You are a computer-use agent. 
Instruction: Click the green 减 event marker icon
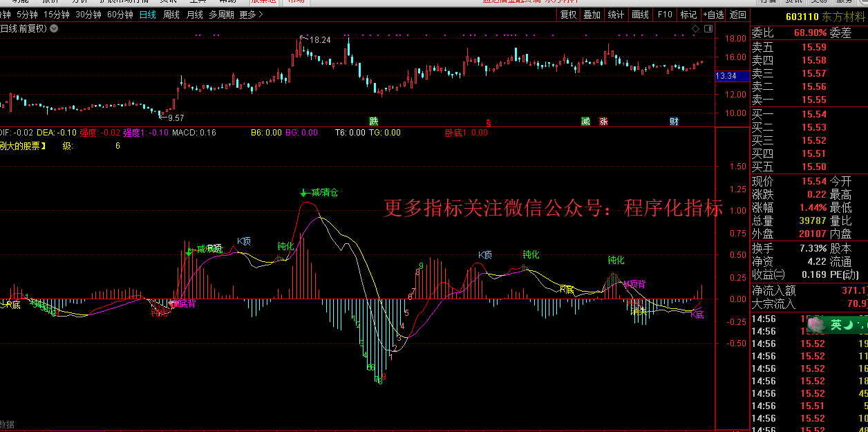585,122
